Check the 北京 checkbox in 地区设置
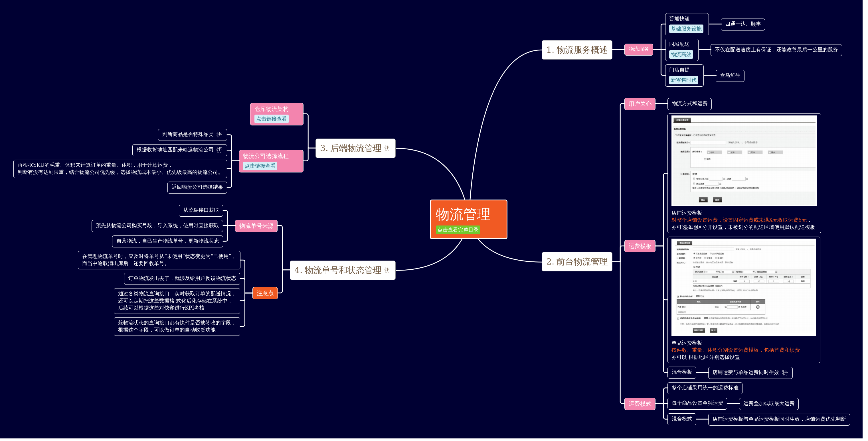This screenshot has width=868, height=441. (709, 153)
